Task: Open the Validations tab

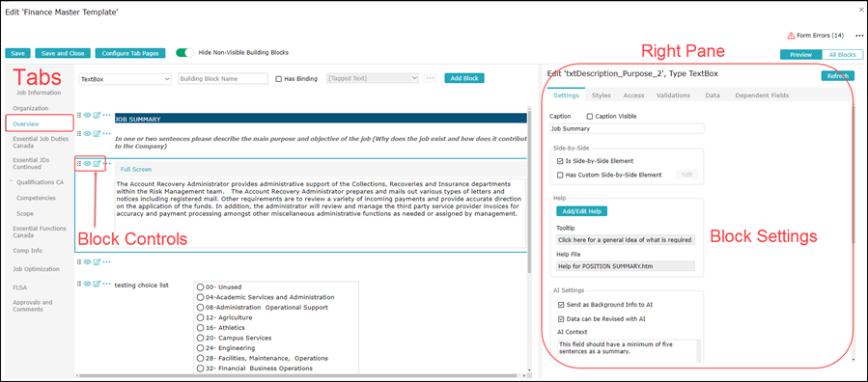Action: pyautogui.click(x=673, y=95)
